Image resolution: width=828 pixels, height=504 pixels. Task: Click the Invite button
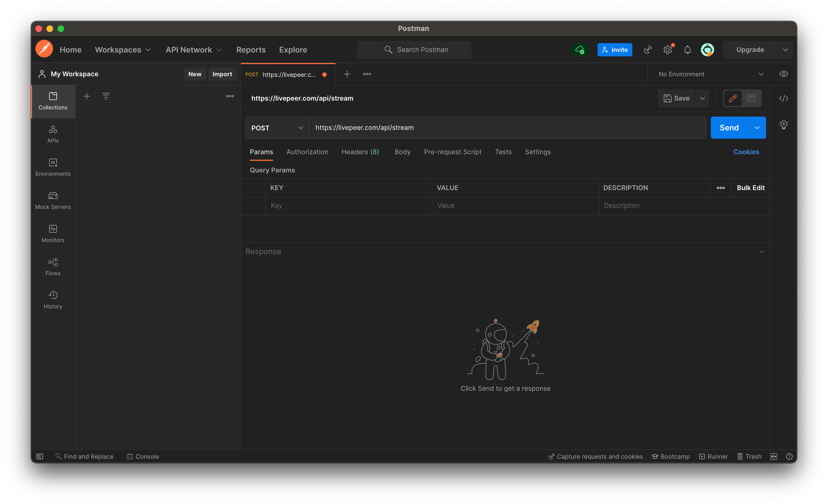(x=615, y=50)
